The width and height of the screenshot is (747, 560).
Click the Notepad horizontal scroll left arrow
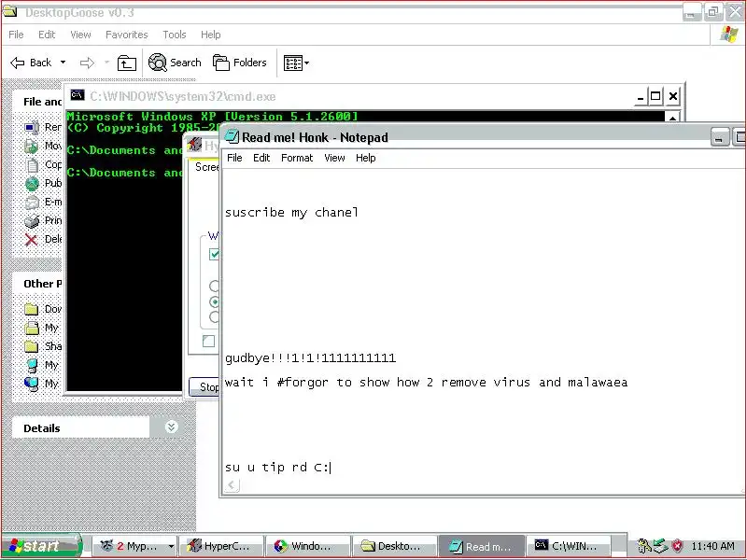click(232, 485)
